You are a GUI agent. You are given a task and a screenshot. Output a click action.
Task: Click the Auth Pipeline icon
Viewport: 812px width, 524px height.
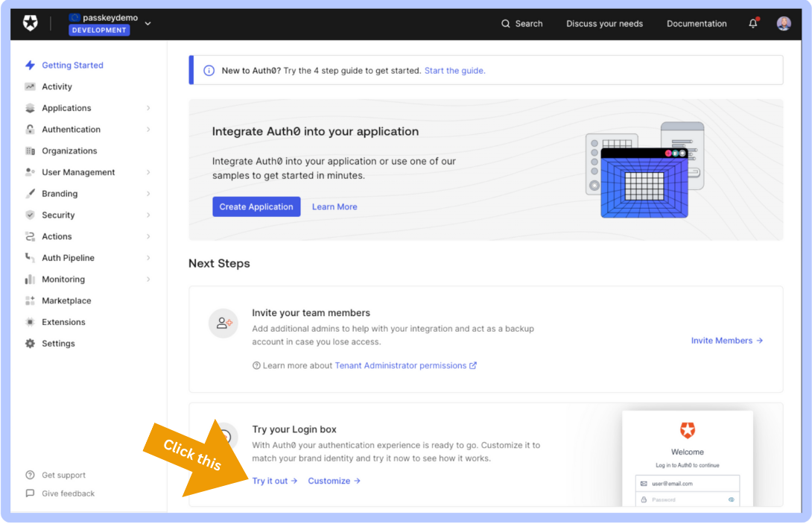(30, 258)
